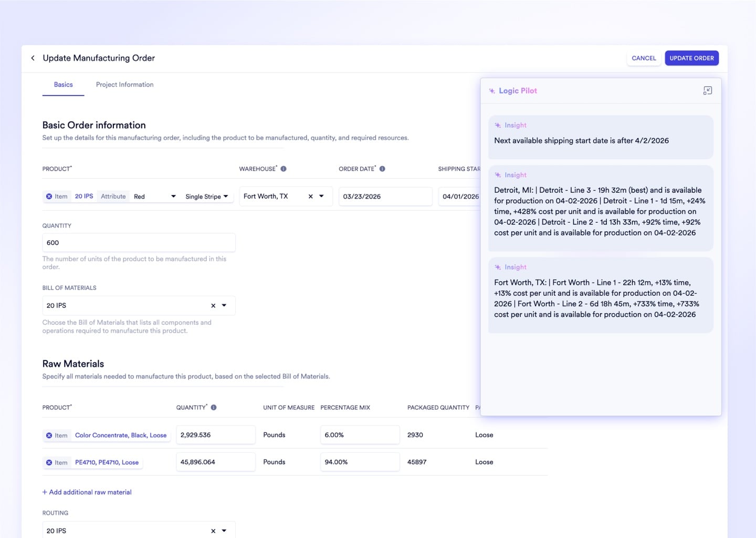
Task: Cancel the manufacturing order update
Action: tap(644, 58)
